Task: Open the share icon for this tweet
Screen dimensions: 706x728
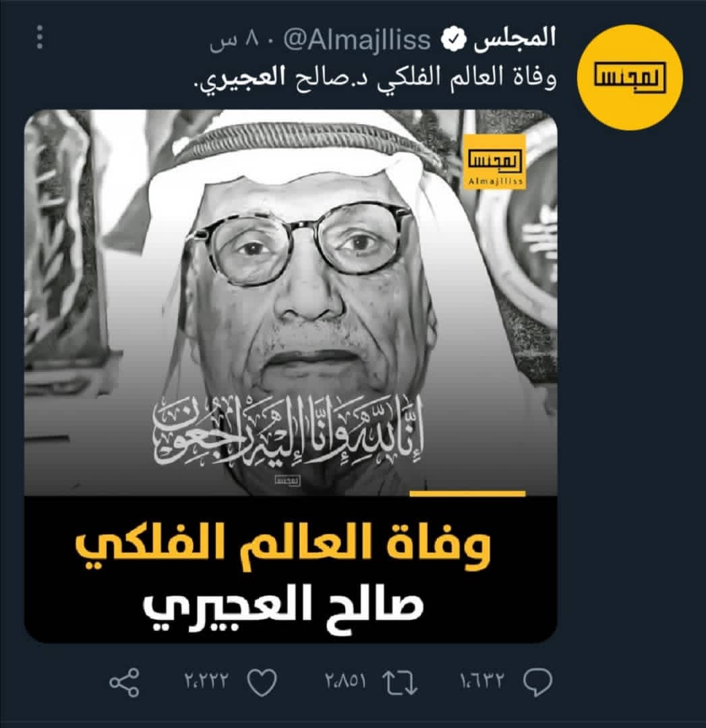Action: coord(124,682)
